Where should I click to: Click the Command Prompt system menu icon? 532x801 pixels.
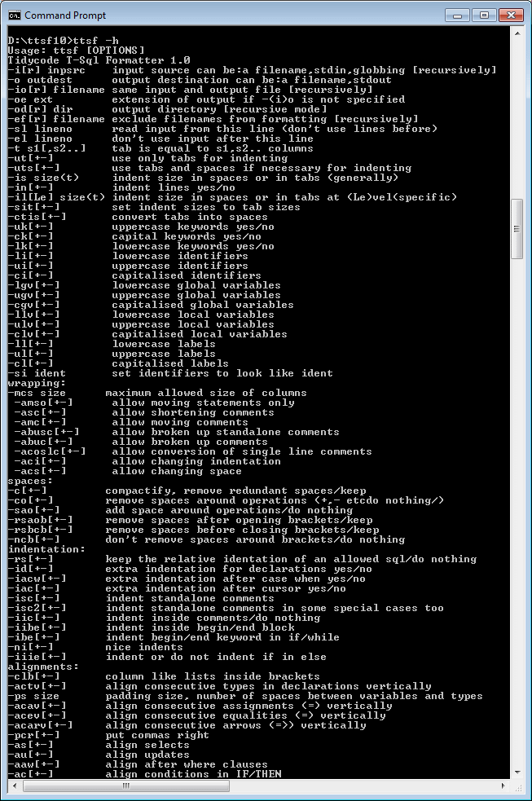[x=15, y=15]
